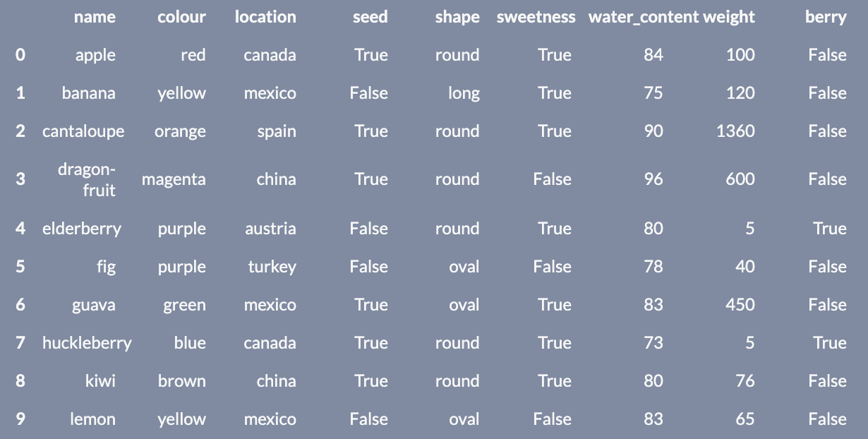Viewport: 868px width, 439px height.
Task: Click the 'name' column header
Action: [95, 17]
